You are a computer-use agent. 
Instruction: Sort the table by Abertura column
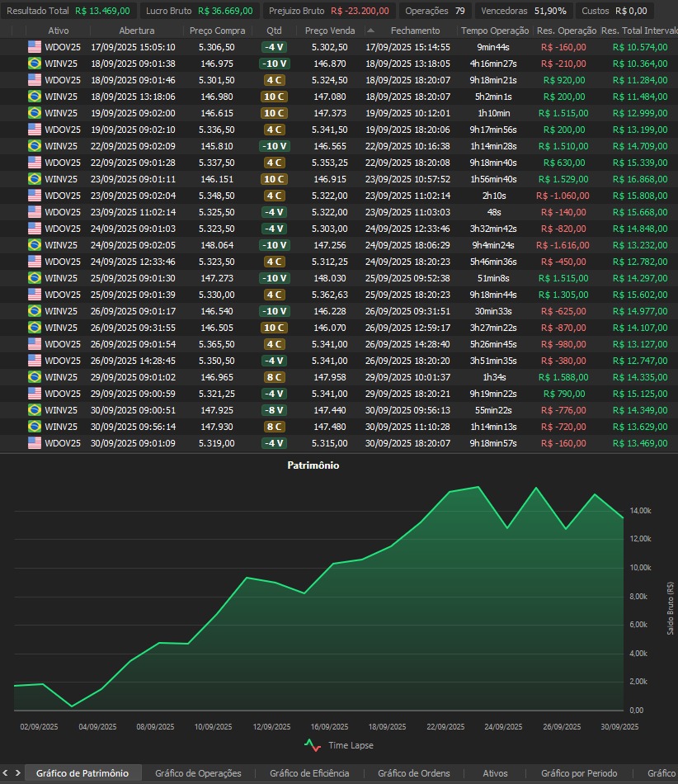coord(136,31)
